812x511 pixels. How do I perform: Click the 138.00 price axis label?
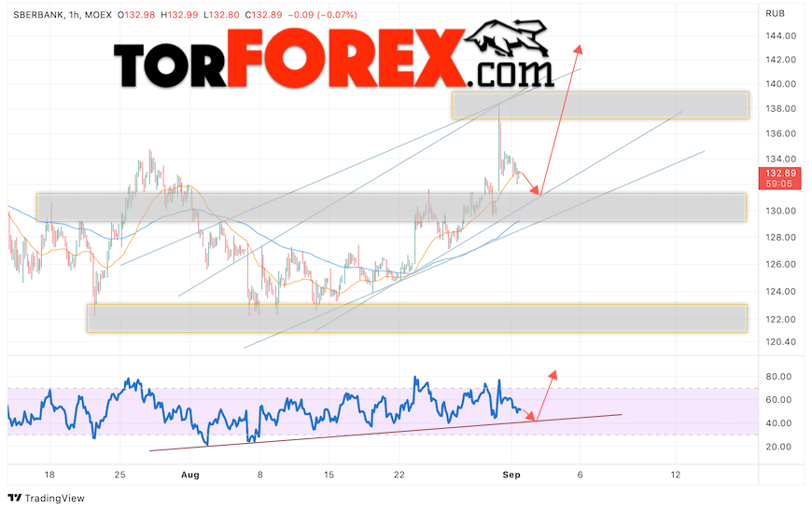point(781,108)
